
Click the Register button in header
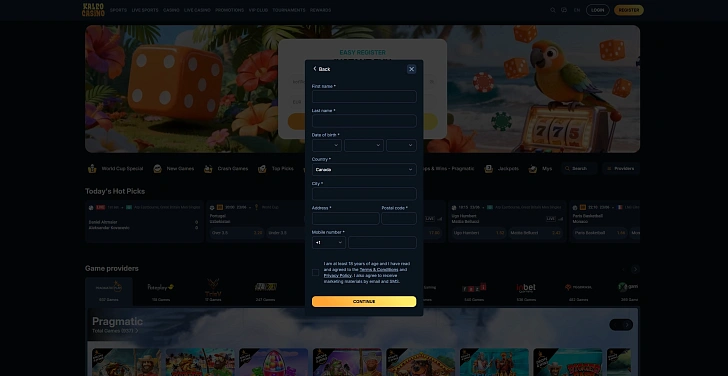click(x=629, y=10)
